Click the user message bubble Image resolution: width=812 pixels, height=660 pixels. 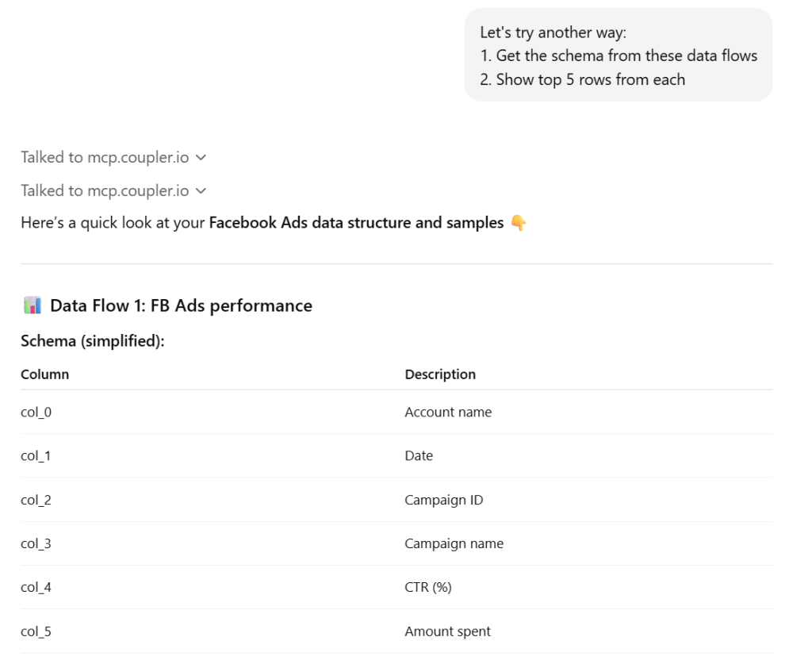[x=618, y=56]
